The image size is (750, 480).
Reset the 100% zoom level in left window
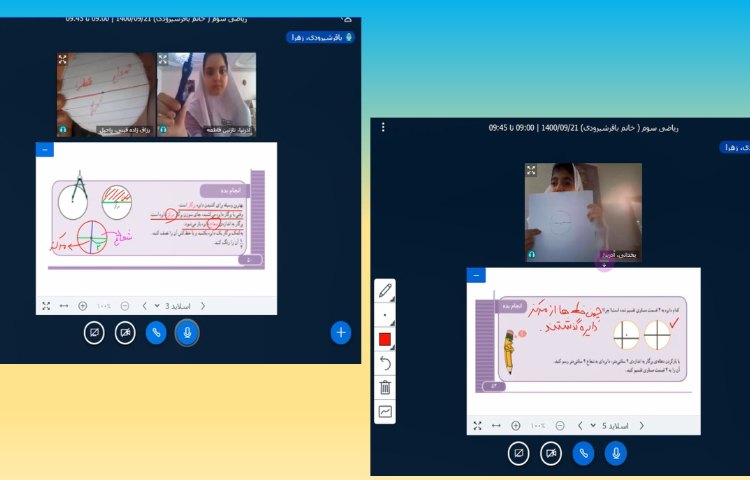(x=104, y=306)
